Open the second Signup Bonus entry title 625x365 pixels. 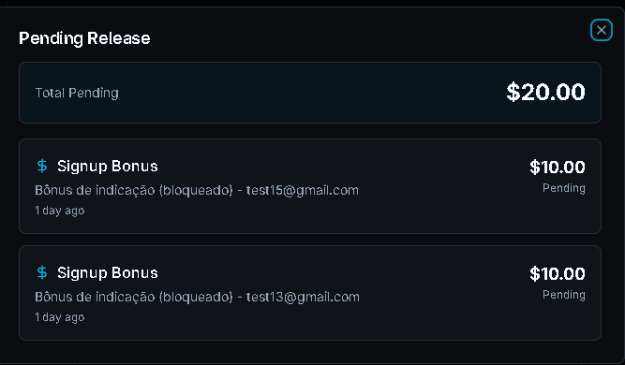click(x=108, y=273)
